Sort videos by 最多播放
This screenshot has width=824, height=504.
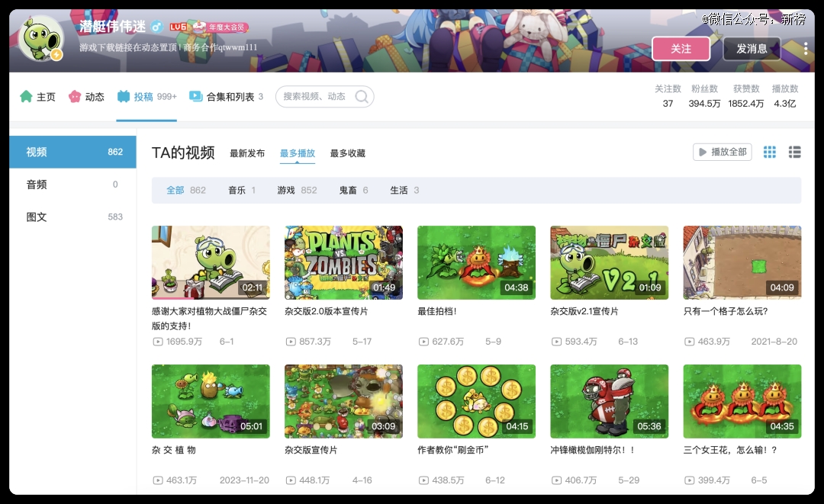tap(298, 153)
